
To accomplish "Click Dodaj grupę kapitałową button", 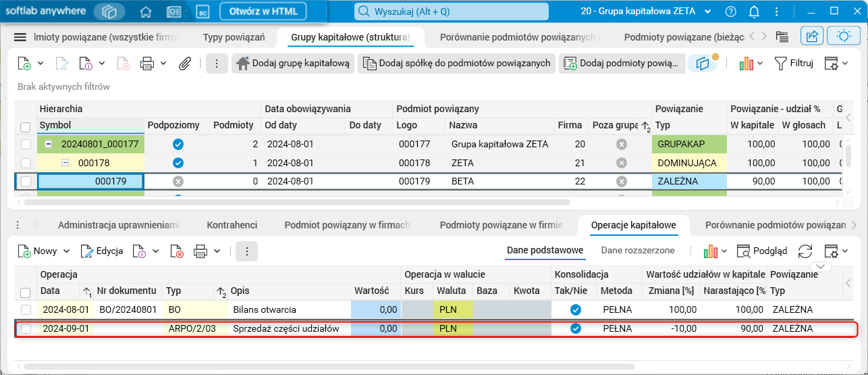I will (293, 64).
